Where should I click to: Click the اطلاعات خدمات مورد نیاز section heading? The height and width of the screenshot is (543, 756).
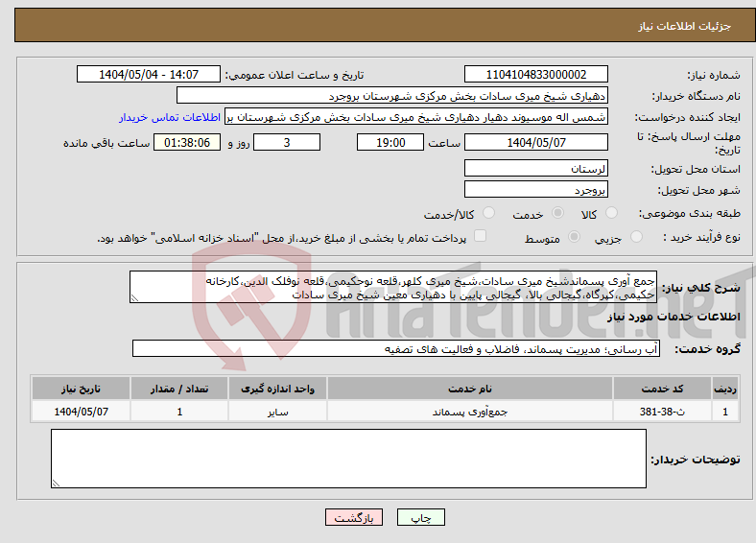tap(673, 317)
